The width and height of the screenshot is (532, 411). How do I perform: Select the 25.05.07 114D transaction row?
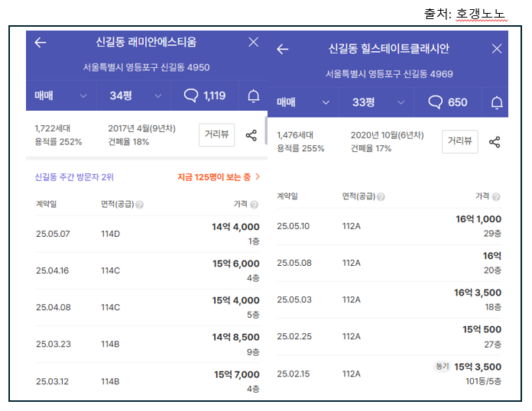[148, 234]
